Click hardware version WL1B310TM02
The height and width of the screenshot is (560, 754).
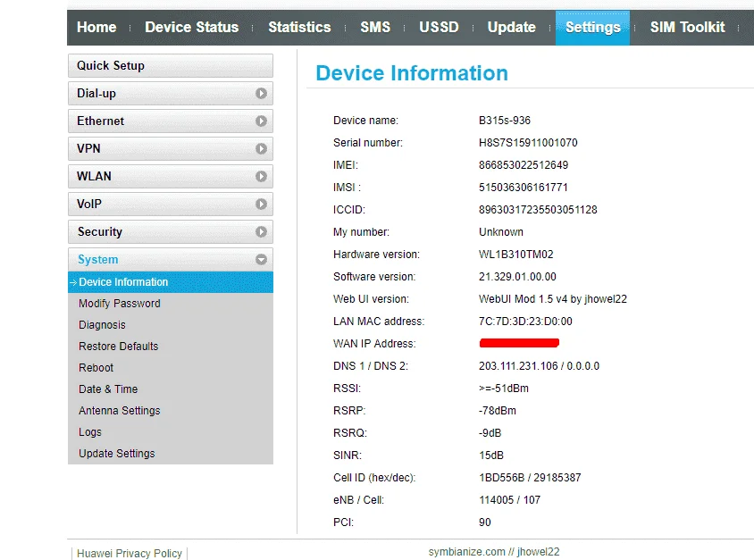click(516, 255)
